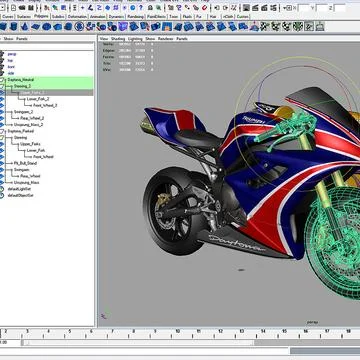Image resolution: width=360 pixels, height=360 pixels.
Task: Expand the Rear_Wheel_2 node
Action: [18, 118]
